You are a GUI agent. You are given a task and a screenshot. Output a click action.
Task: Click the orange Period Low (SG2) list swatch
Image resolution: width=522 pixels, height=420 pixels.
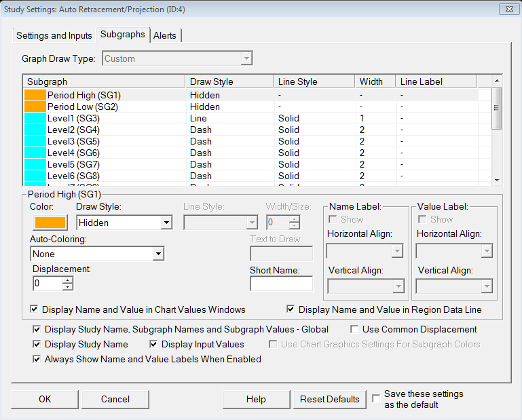point(35,107)
